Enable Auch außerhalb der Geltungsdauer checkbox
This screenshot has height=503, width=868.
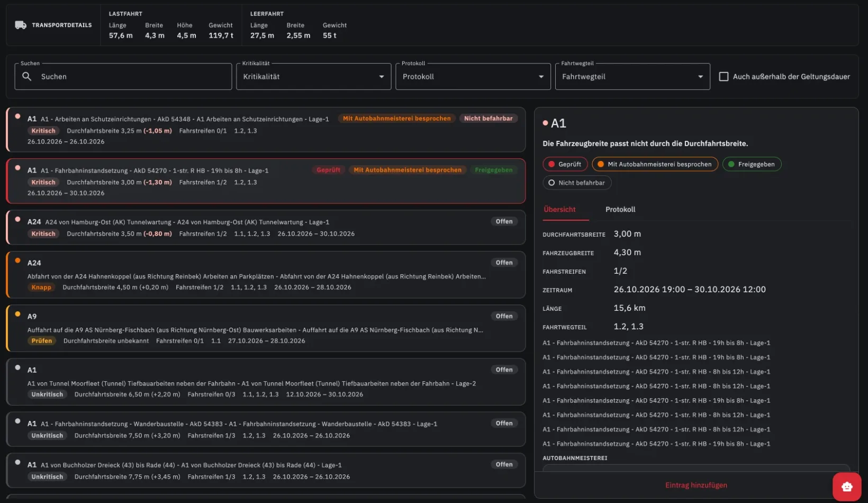tap(724, 76)
